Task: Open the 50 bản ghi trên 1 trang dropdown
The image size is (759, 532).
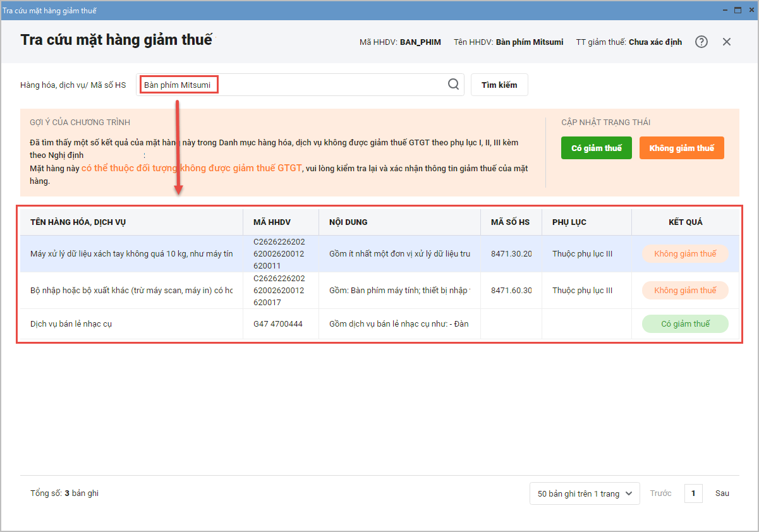Action: coord(584,493)
